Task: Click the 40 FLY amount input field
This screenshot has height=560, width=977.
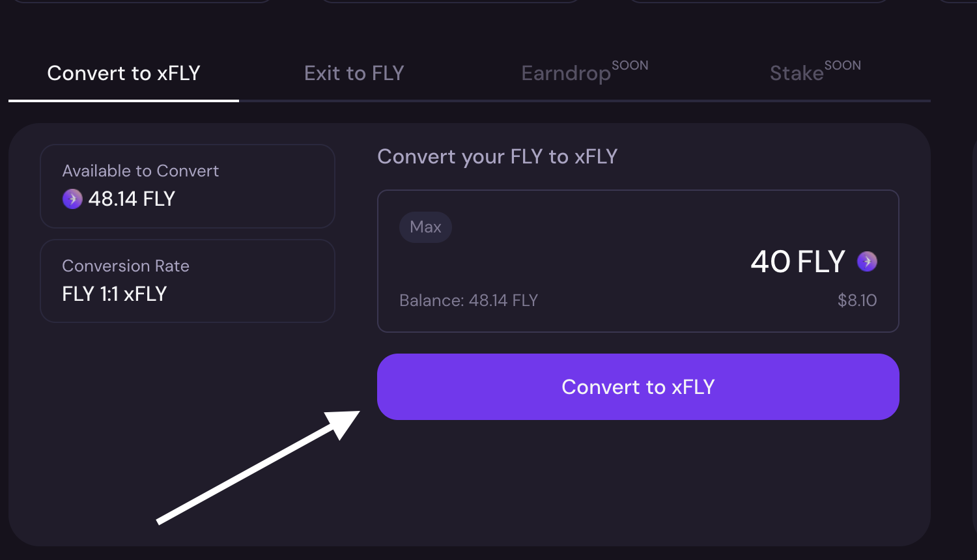Action: pos(797,262)
